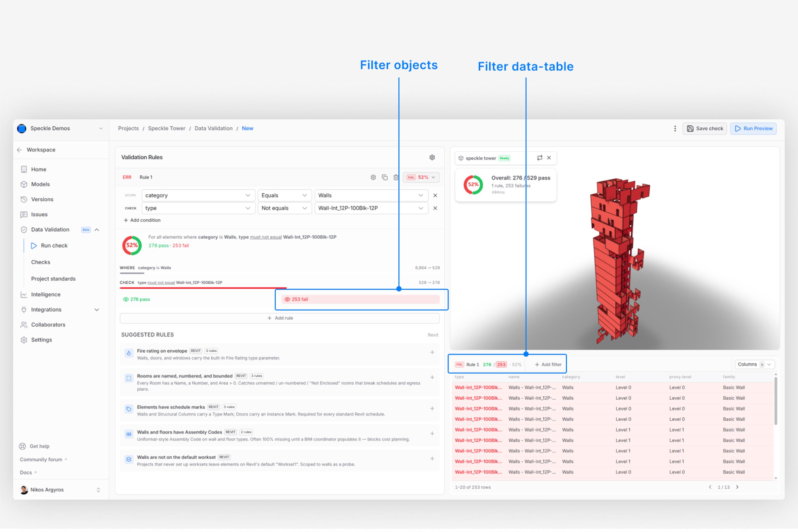The image size is (798, 532).
Task: Open the Validation Rules settings gear
Action: pos(432,157)
